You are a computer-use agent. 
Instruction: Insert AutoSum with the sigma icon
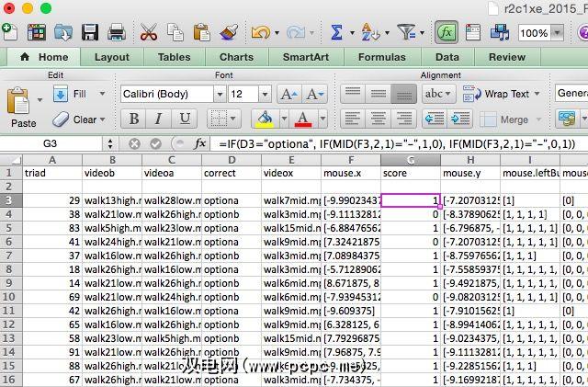336,32
